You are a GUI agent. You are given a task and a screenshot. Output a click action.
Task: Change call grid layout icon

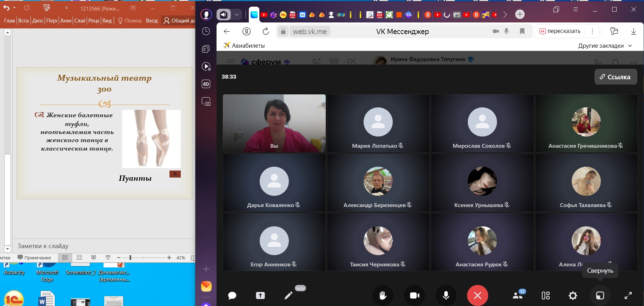pos(546,295)
